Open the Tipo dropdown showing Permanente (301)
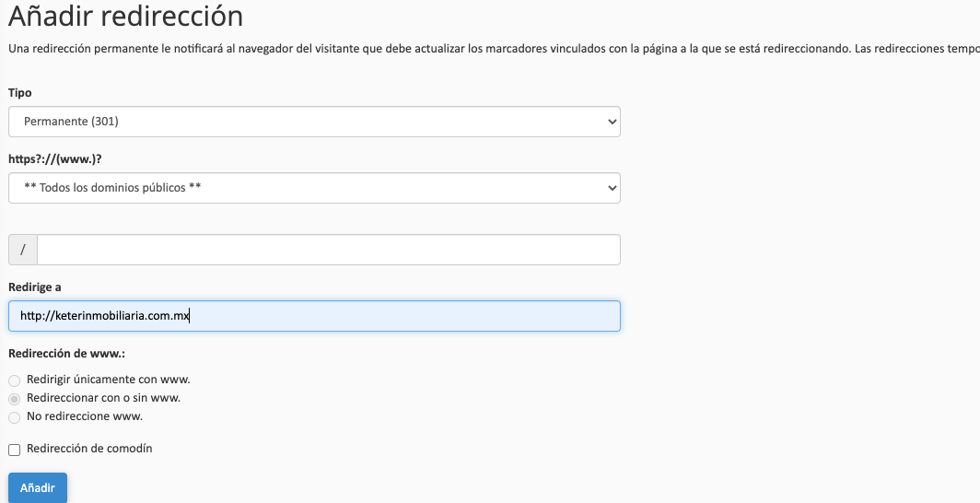 pos(314,122)
